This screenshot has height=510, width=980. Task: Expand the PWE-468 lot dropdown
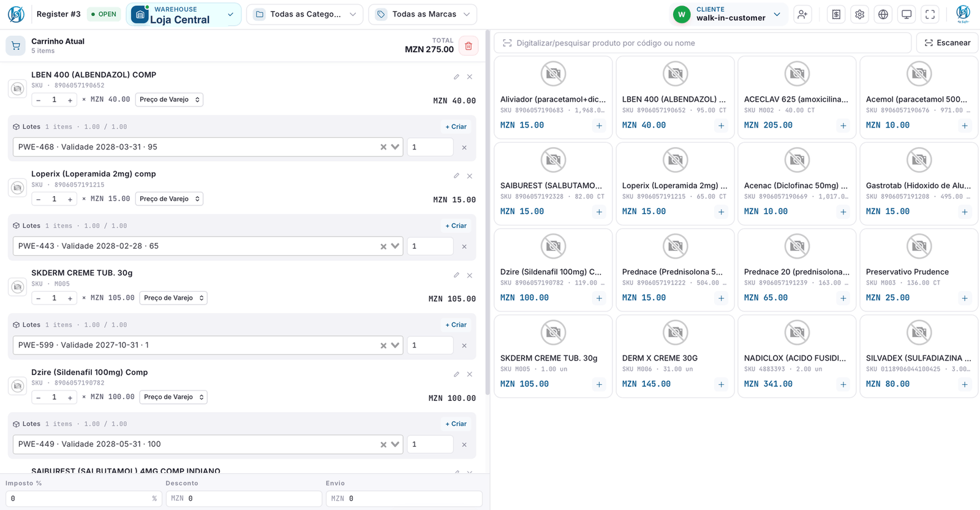395,147
